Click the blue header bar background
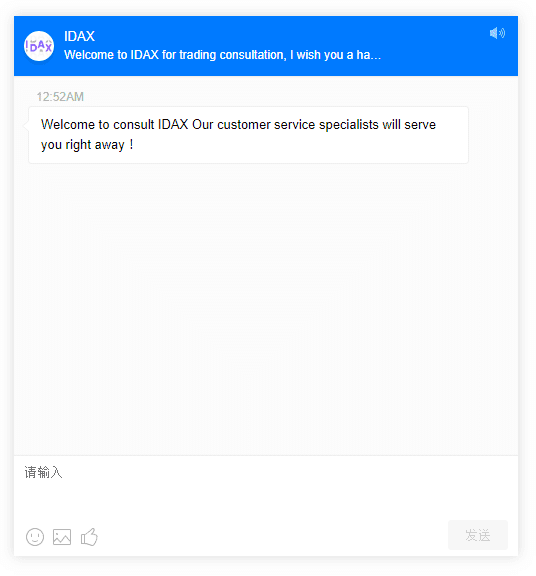Viewport: 536px width, 576px height. click(266, 46)
